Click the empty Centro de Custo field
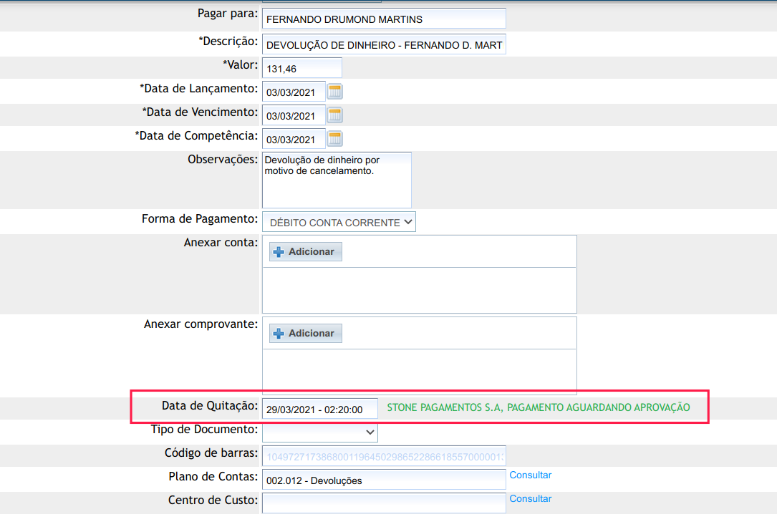The image size is (777, 532). (x=384, y=503)
